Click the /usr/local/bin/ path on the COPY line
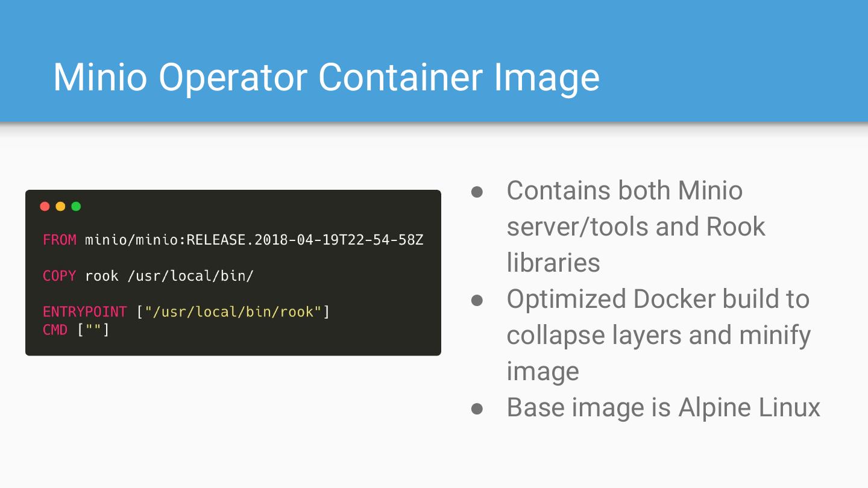Screen dimensions: 868x488 tap(190, 276)
